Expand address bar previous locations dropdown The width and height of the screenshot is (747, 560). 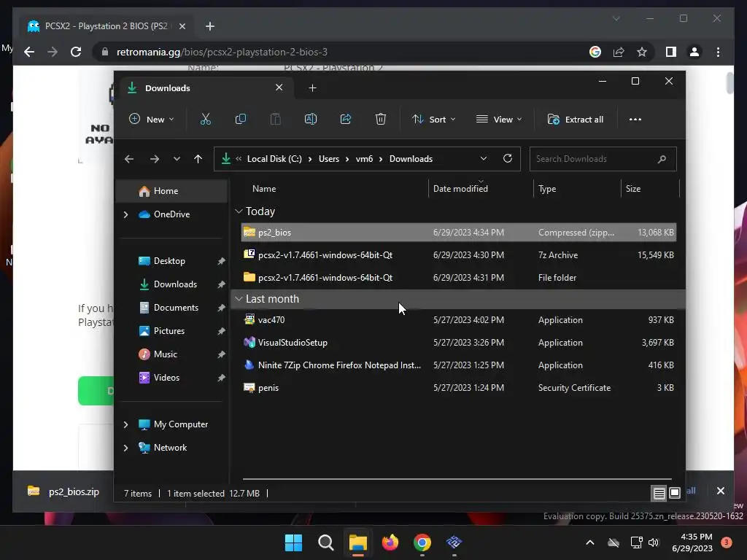pyautogui.click(x=484, y=158)
